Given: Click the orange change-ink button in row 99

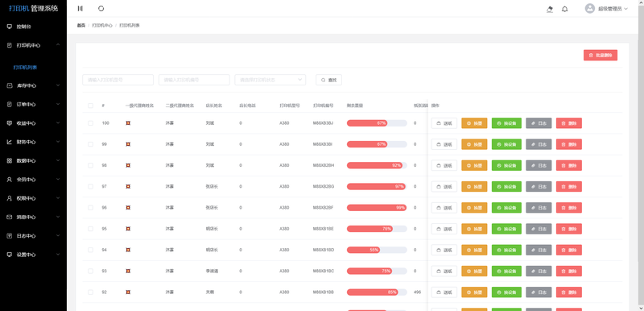Looking at the screenshot, I should pos(474,144).
